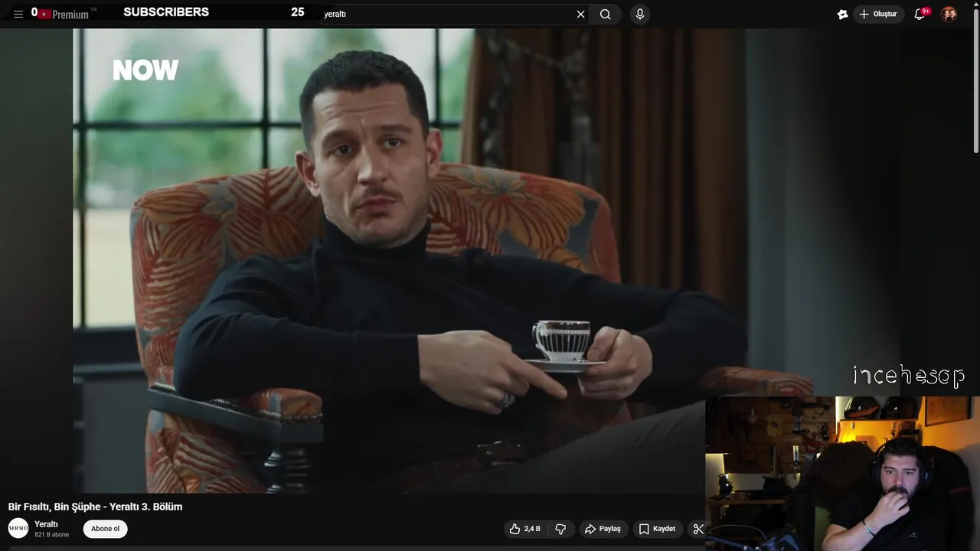
Task: Click the 821 B abone subscriber count
Action: click(x=51, y=535)
